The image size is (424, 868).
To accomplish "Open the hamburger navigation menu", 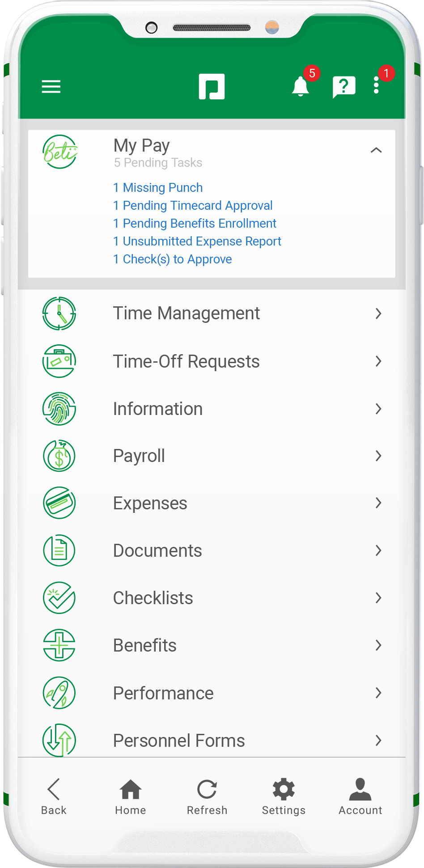I will 51,86.
